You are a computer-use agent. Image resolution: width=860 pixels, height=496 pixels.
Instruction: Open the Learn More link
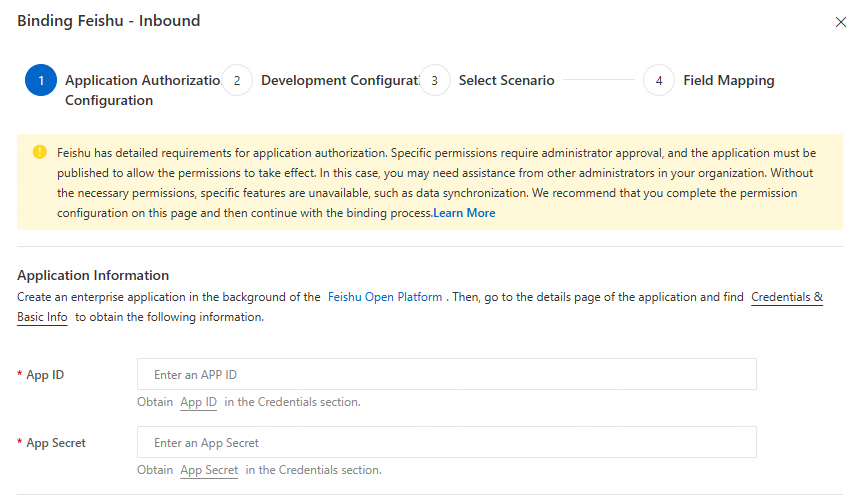464,213
